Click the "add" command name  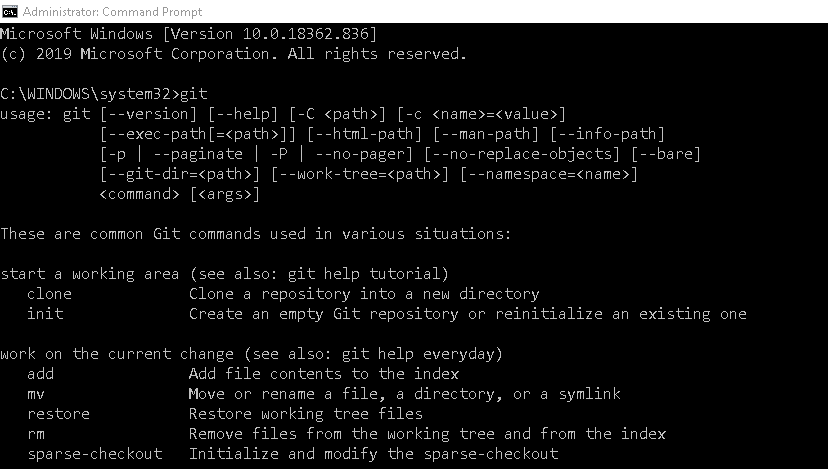click(x=40, y=374)
